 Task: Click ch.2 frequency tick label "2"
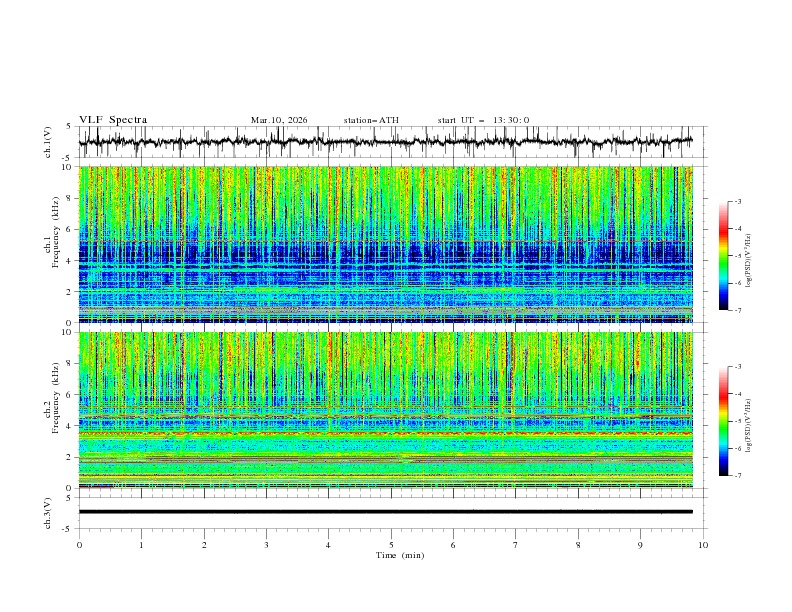coord(70,457)
